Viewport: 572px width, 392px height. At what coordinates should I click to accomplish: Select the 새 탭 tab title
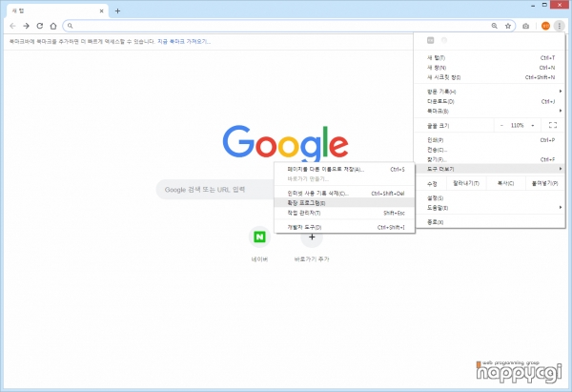point(18,10)
